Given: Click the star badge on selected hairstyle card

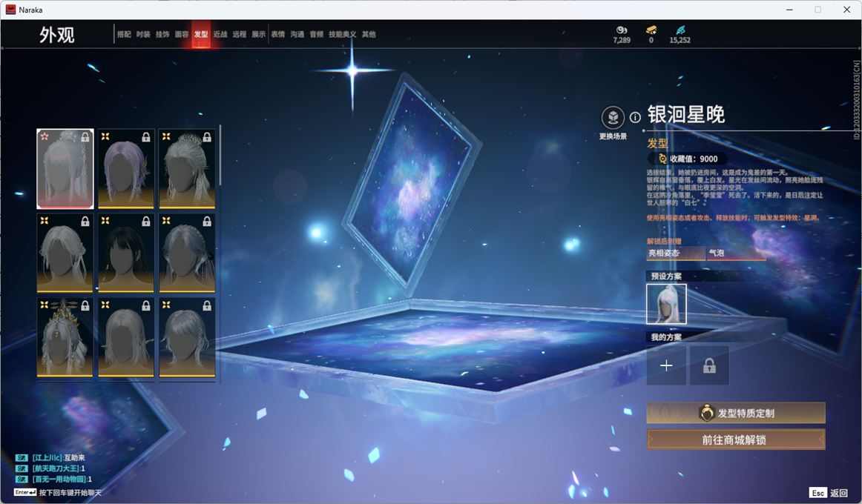Looking at the screenshot, I should (45, 136).
